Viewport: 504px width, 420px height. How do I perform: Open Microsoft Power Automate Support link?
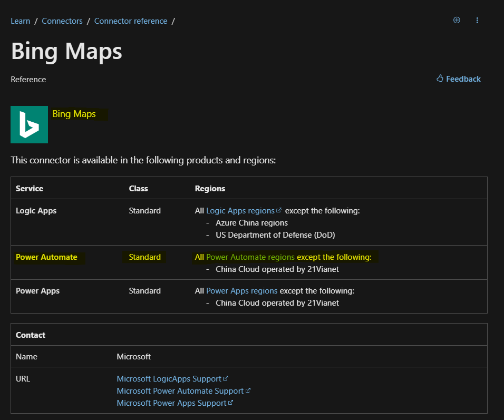(180, 391)
